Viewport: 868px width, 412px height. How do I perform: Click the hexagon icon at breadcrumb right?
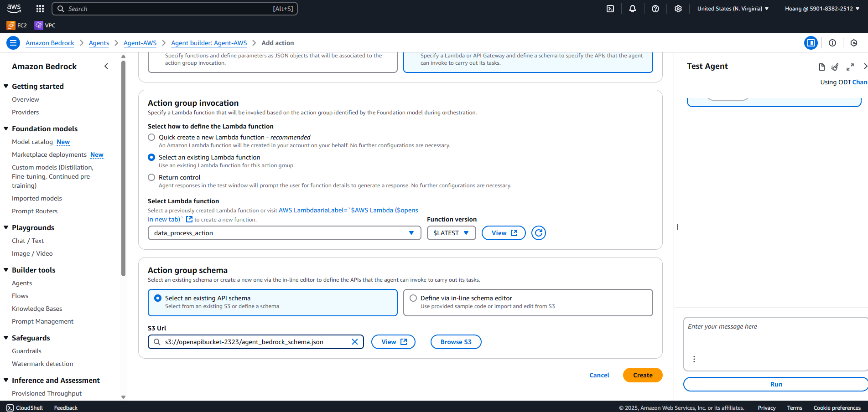click(x=854, y=43)
